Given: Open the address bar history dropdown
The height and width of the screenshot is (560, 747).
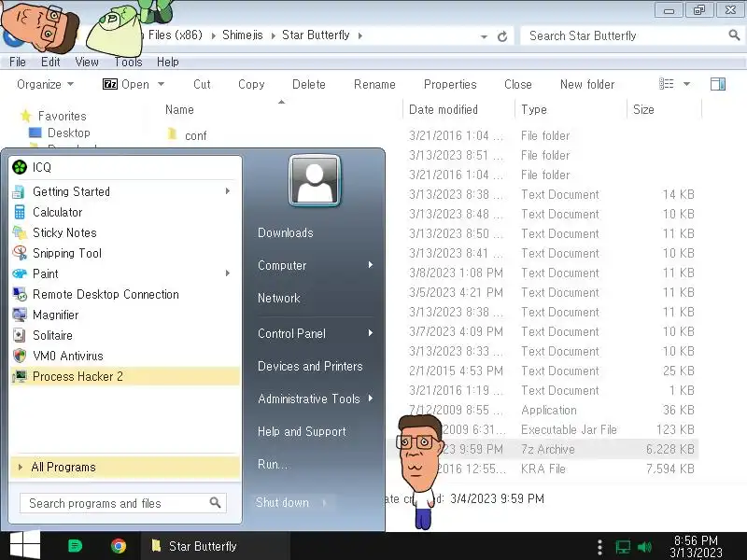Looking at the screenshot, I should coord(484,36).
